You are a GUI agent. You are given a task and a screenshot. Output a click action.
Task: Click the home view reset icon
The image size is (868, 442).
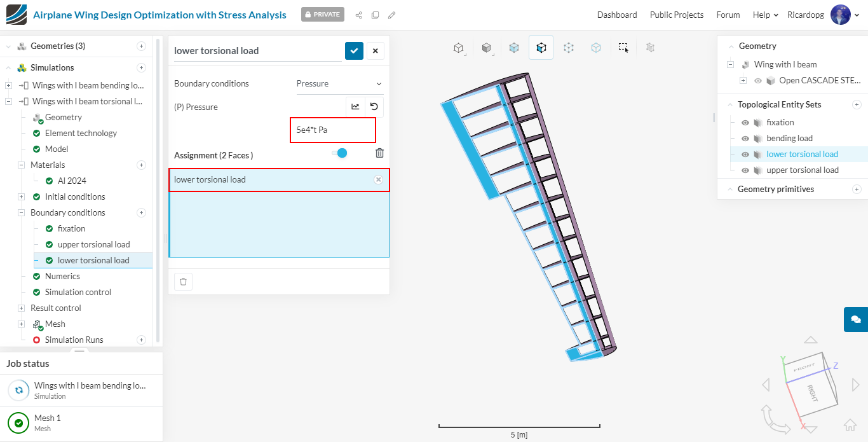pos(850,425)
